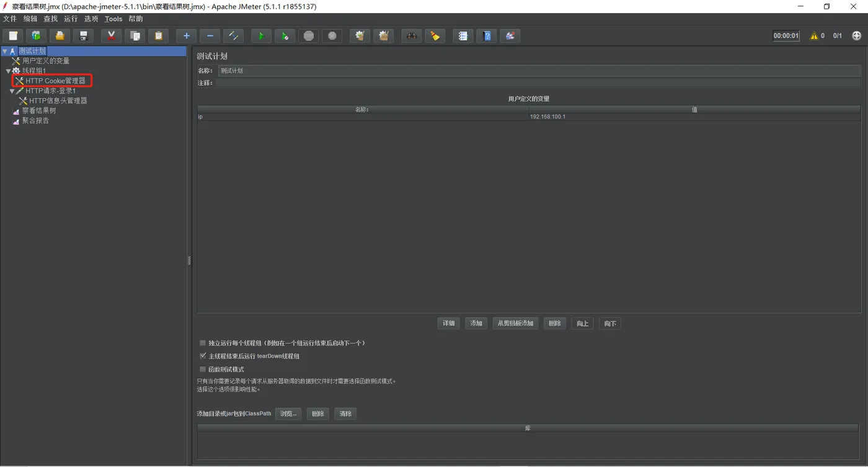Open the 文件 menu
Viewport: 868px width, 467px height.
(10, 19)
